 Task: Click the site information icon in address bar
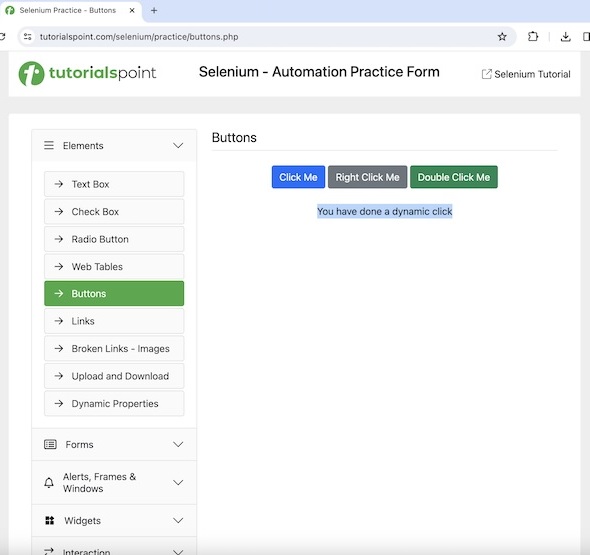click(27, 37)
